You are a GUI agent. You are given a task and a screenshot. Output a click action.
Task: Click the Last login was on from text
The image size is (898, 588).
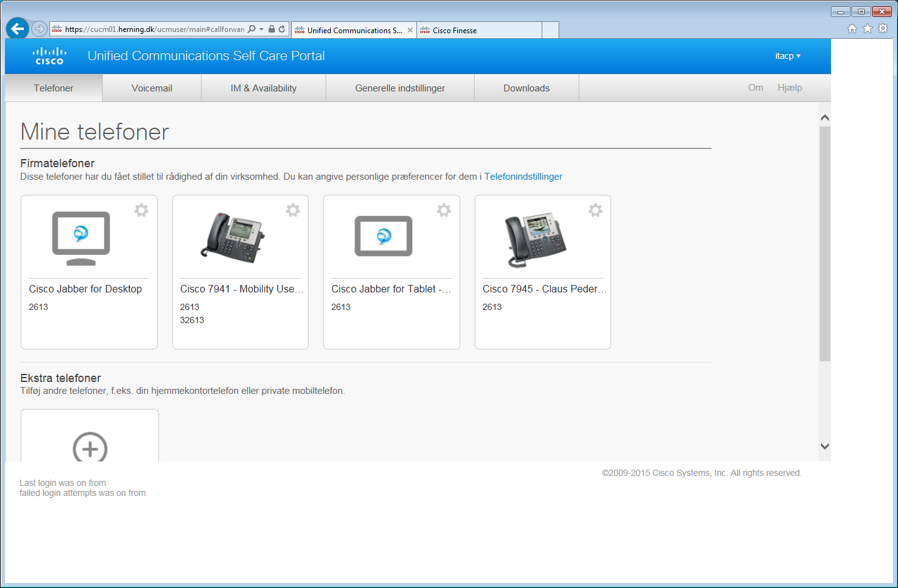click(x=63, y=483)
